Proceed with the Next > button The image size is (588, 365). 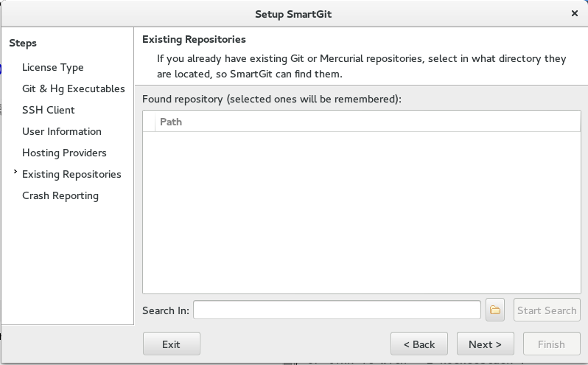click(x=486, y=344)
